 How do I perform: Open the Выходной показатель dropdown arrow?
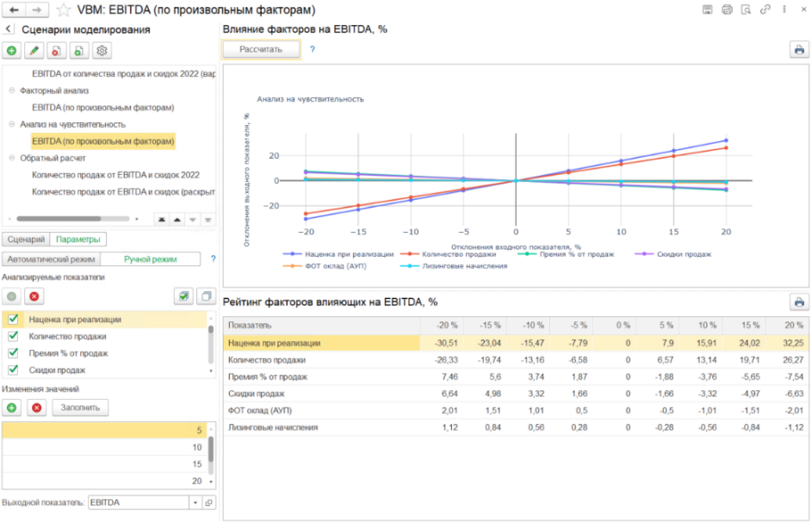(x=195, y=503)
